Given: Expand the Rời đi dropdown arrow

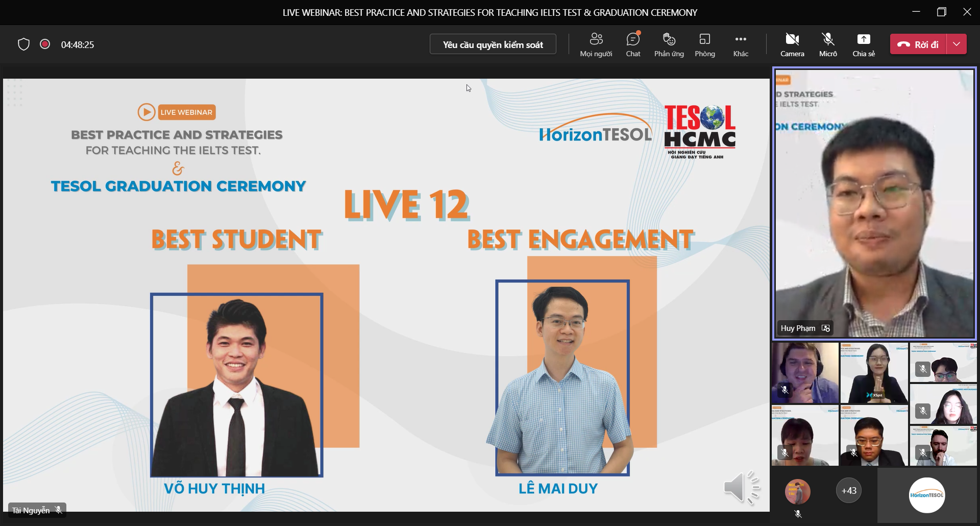Looking at the screenshot, I should coord(957,44).
